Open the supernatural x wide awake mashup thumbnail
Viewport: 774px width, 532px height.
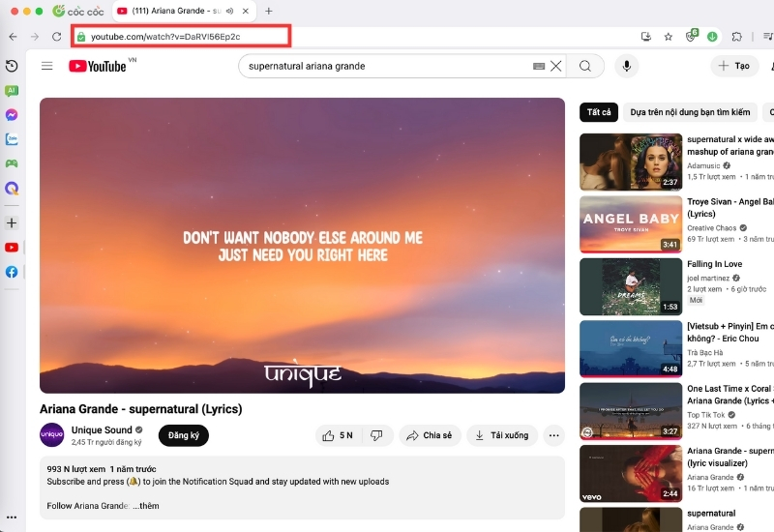point(631,162)
